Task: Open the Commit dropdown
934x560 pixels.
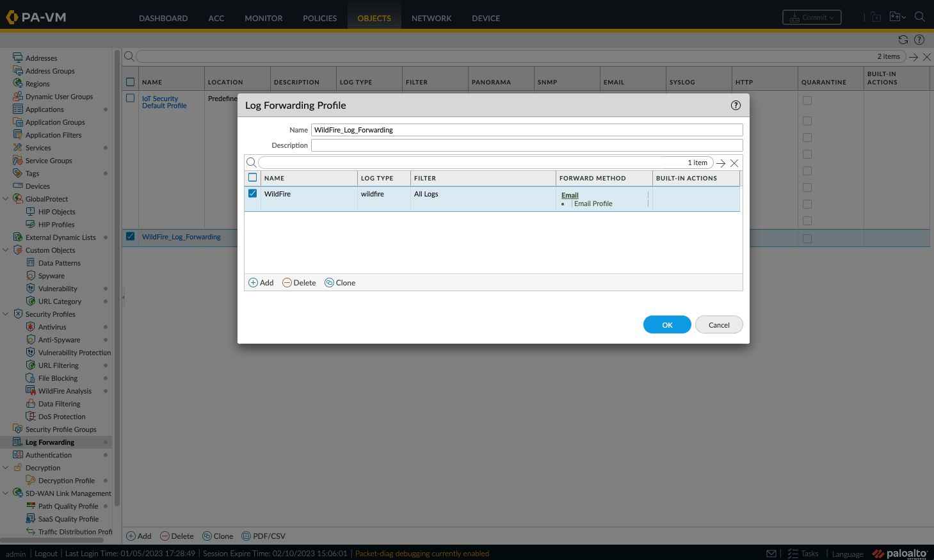Action: click(812, 17)
